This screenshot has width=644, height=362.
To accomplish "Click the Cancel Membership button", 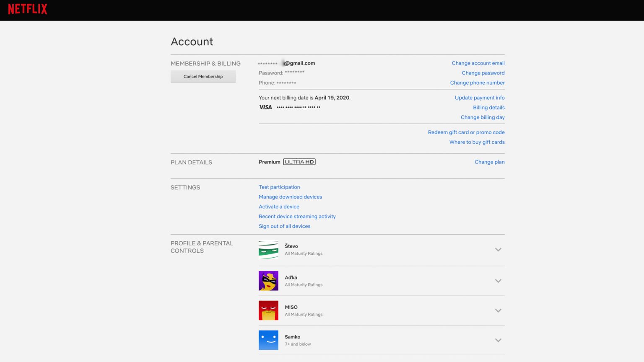I will [x=203, y=77].
